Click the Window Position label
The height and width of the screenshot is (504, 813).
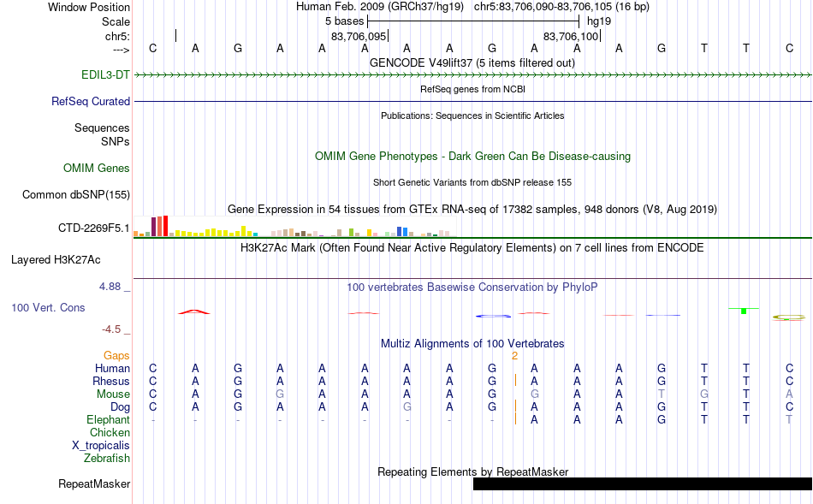[x=89, y=7]
